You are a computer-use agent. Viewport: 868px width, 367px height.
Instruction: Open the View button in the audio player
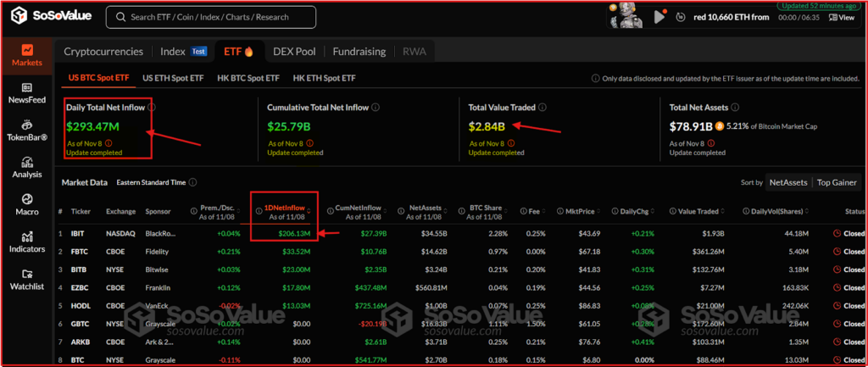842,17
